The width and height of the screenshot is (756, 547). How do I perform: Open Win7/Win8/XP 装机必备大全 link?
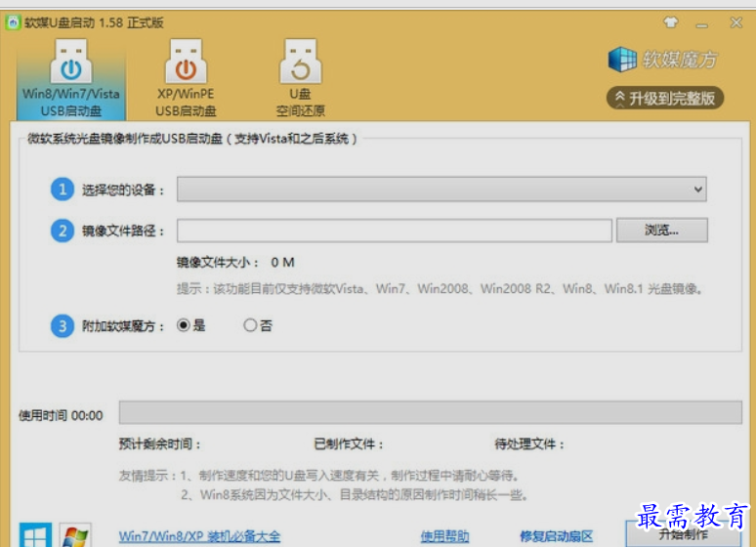coord(199,536)
